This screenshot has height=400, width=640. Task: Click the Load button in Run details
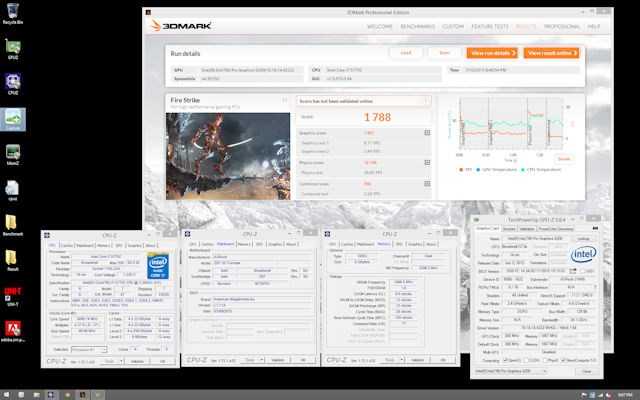[406, 53]
